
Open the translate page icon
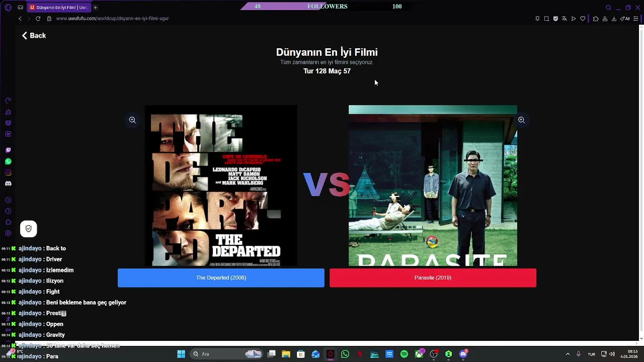coord(565,19)
